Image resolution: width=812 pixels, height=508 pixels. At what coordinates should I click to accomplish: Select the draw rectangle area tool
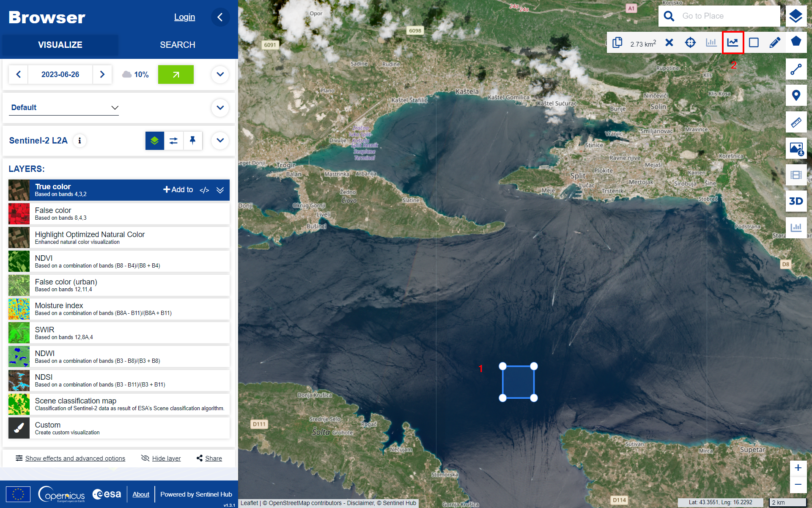(754, 42)
